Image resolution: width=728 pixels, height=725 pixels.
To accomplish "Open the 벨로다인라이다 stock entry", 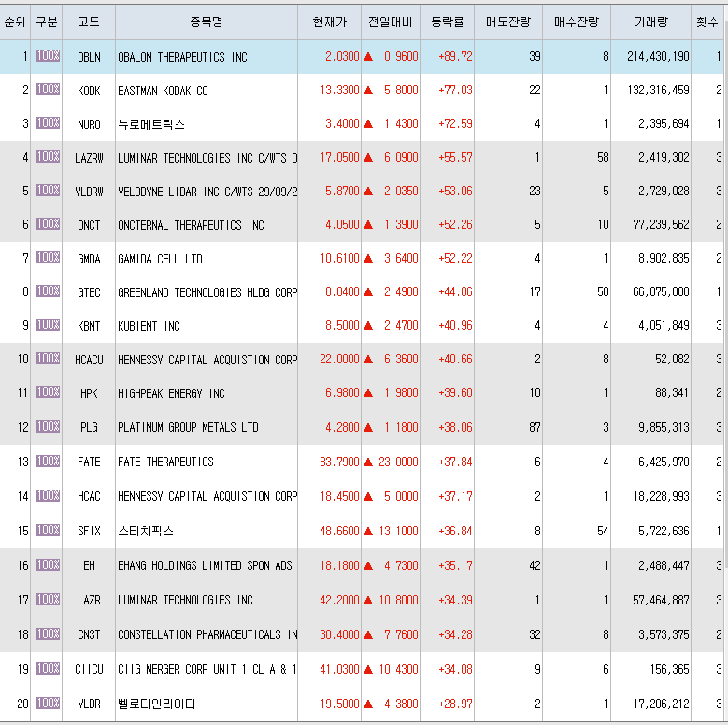I will (x=157, y=704).
